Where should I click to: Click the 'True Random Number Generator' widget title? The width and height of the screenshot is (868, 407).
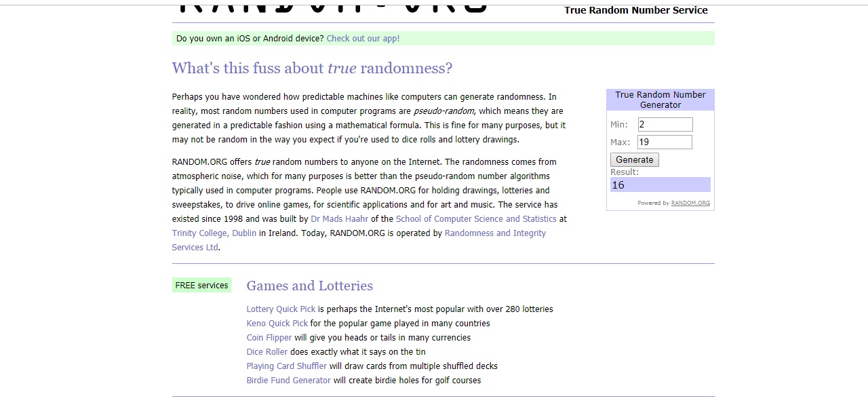click(x=660, y=100)
